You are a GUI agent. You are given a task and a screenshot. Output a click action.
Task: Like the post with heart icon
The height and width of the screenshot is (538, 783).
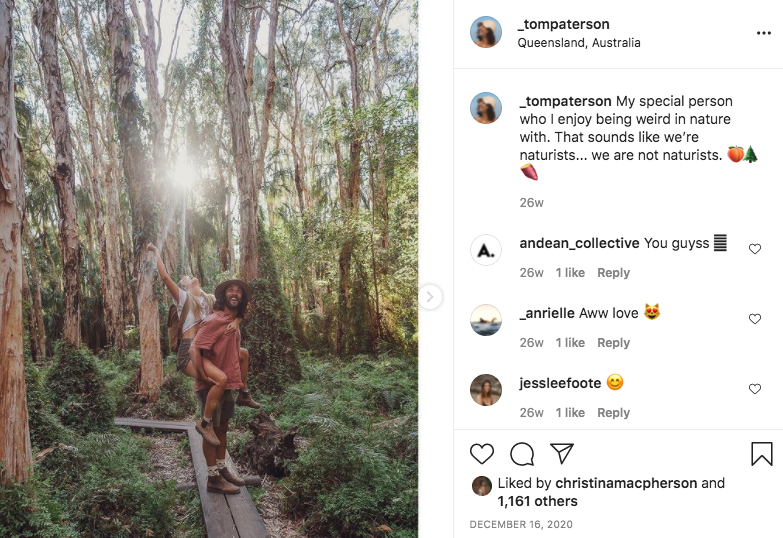point(482,454)
